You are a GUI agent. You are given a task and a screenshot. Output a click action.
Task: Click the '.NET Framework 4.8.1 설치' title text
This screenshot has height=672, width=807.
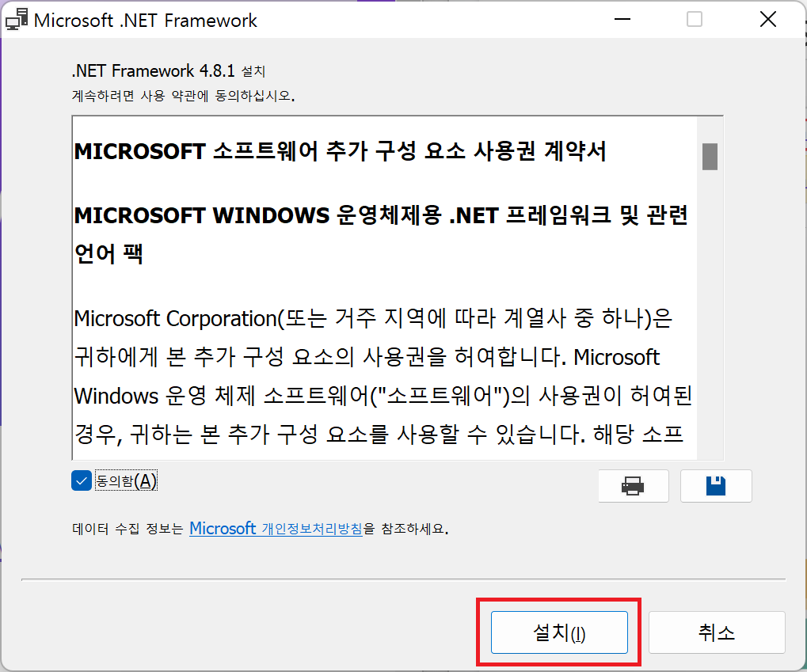pos(169,70)
